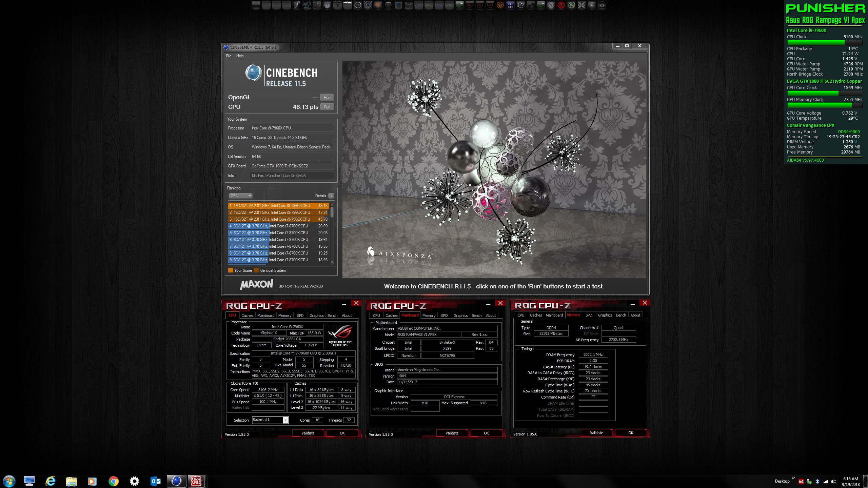Click the volume speaker tray icon
Viewport: 868px width, 488px height.
click(833, 482)
